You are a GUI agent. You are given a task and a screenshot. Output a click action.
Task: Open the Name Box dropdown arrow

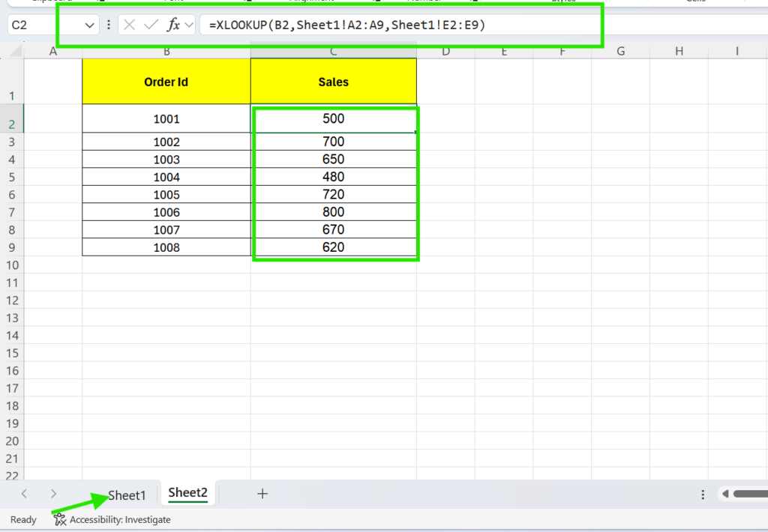point(89,25)
